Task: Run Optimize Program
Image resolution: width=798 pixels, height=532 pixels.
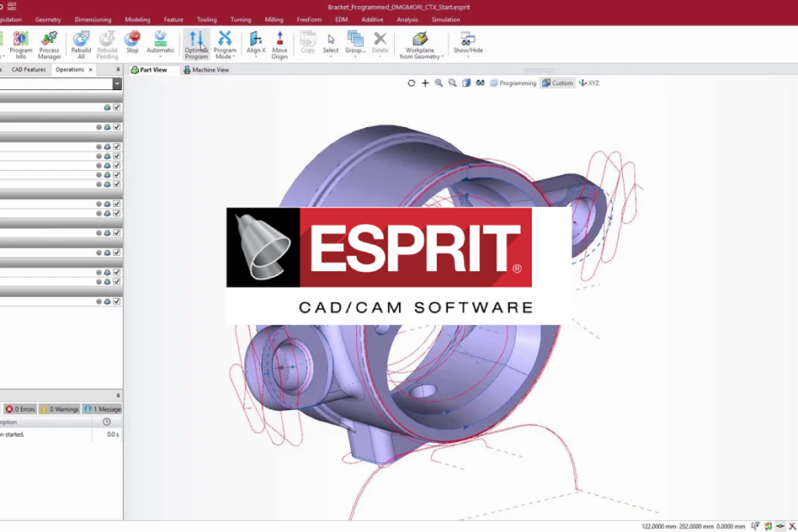Action: 196,45
